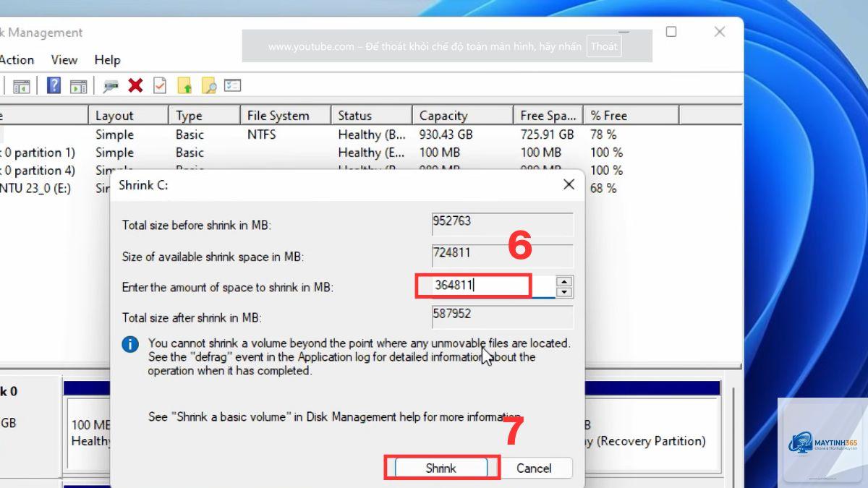Click the 100 MB Healthy partition block
The height and width of the screenshot is (488, 868).
point(88,432)
